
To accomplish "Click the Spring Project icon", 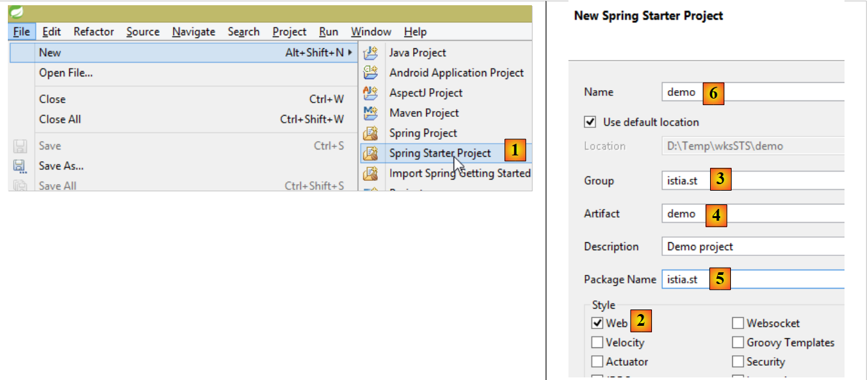I will coord(371,133).
